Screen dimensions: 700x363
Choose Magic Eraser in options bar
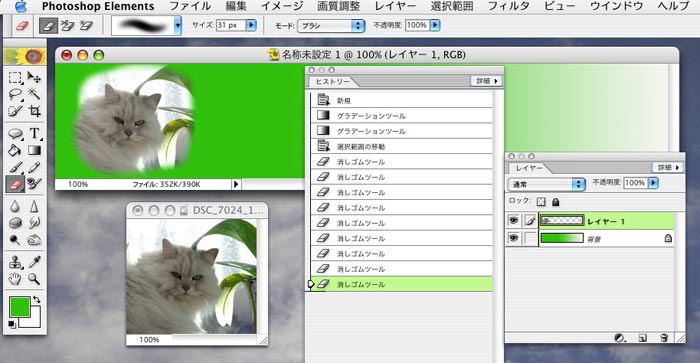click(85, 25)
